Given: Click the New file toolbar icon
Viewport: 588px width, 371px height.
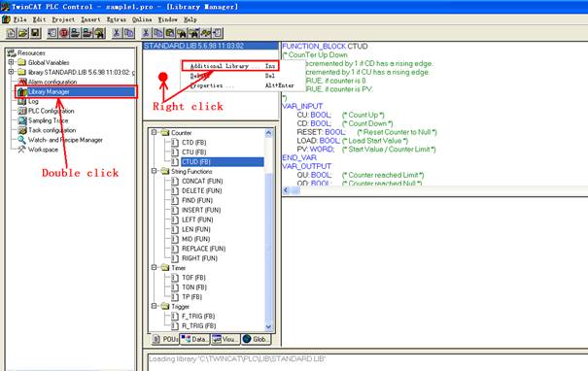Looking at the screenshot, I should 12,33.
